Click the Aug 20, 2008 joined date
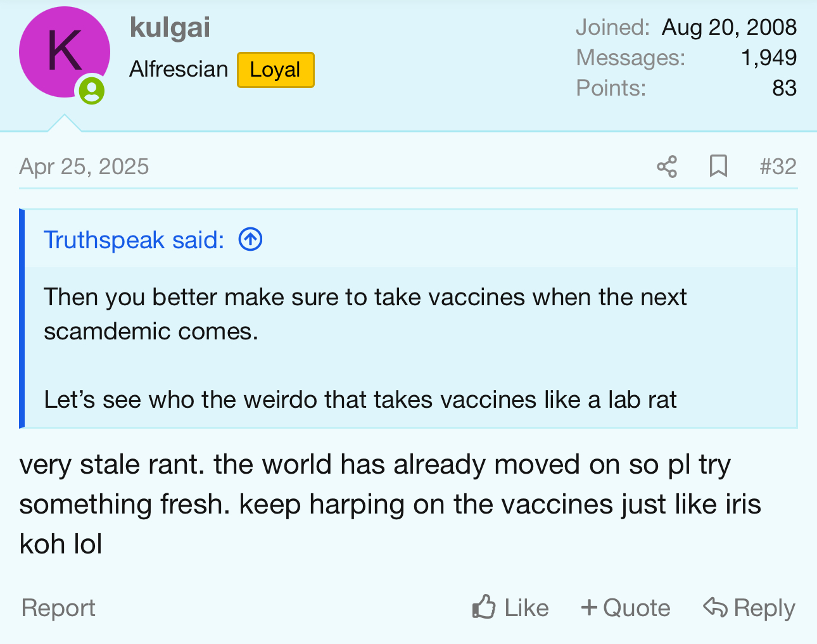 pos(729,27)
